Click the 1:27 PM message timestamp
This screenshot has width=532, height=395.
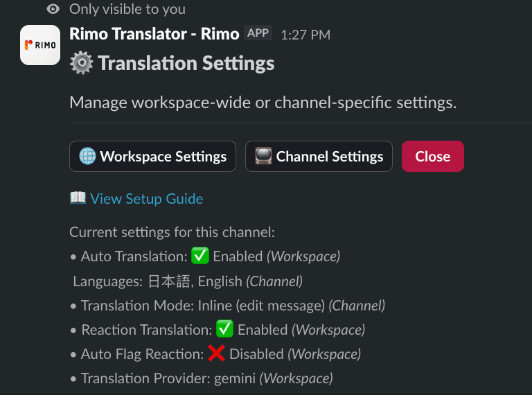coord(305,35)
